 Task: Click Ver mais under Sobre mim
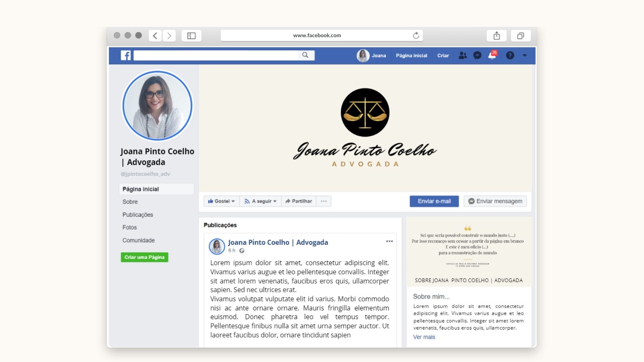424,337
